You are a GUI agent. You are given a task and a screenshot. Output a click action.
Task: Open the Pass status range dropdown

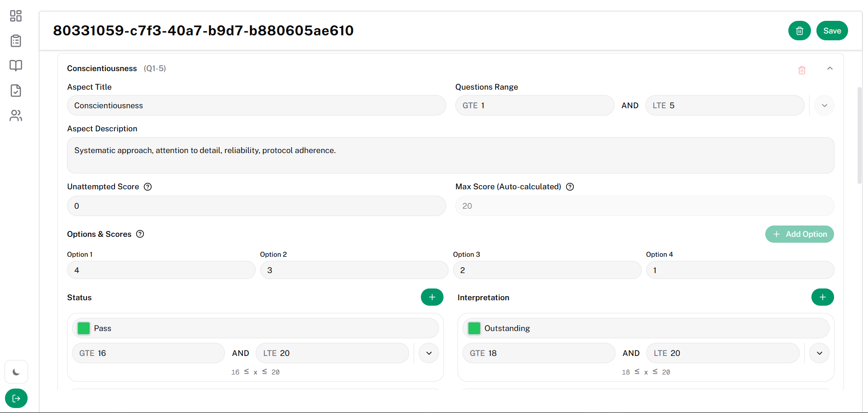click(x=429, y=353)
